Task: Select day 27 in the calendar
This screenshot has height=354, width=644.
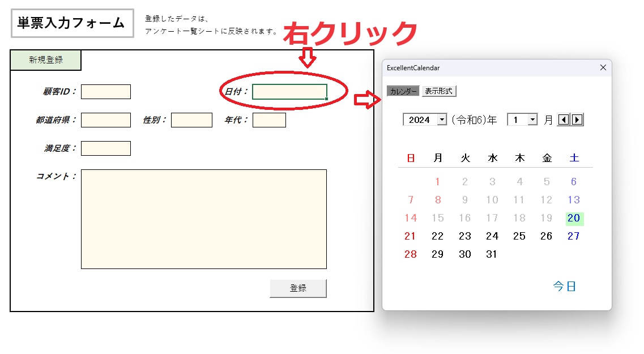Action: pyautogui.click(x=573, y=236)
